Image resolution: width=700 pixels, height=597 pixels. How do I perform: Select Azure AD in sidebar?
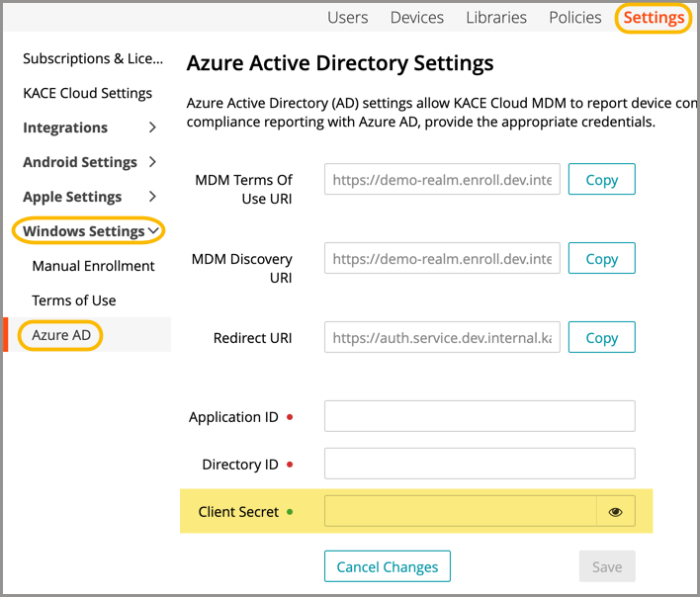point(61,335)
